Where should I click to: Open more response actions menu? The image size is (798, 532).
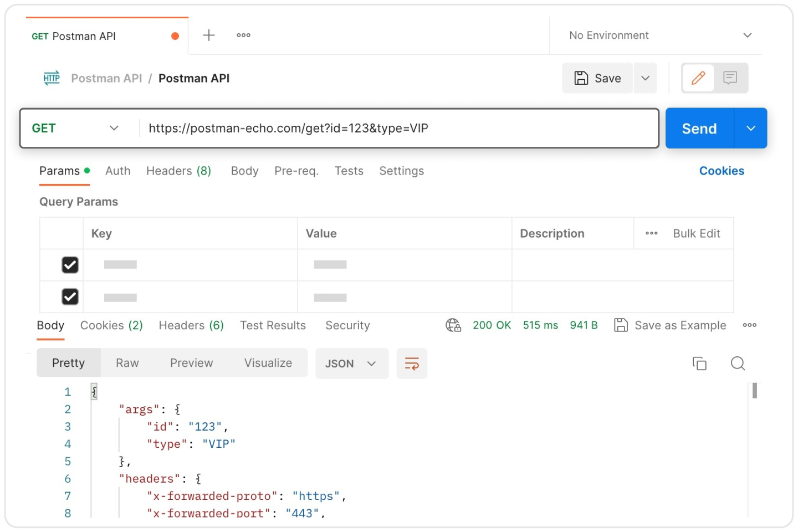coord(750,325)
